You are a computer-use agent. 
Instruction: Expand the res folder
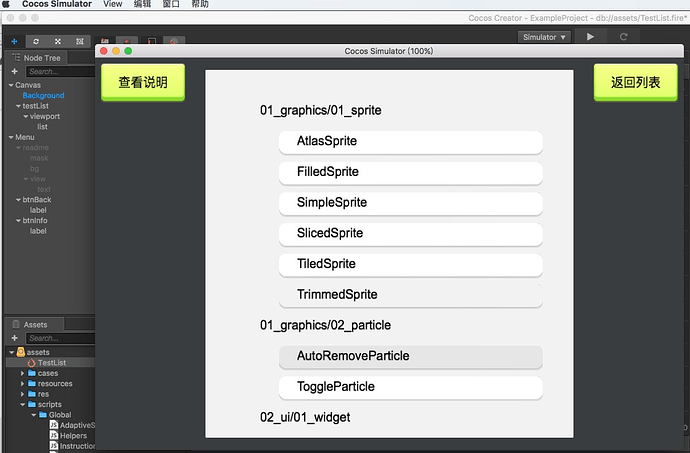coord(22,394)
